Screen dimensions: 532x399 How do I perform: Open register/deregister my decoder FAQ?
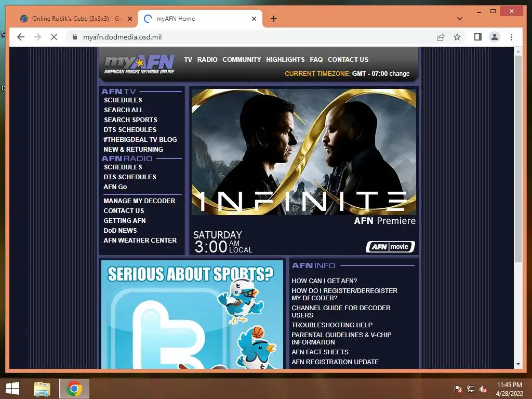coord(344,294)
